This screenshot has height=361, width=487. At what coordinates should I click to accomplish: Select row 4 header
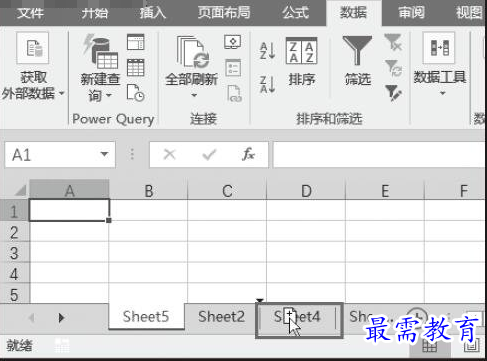(x=14, y=274)
